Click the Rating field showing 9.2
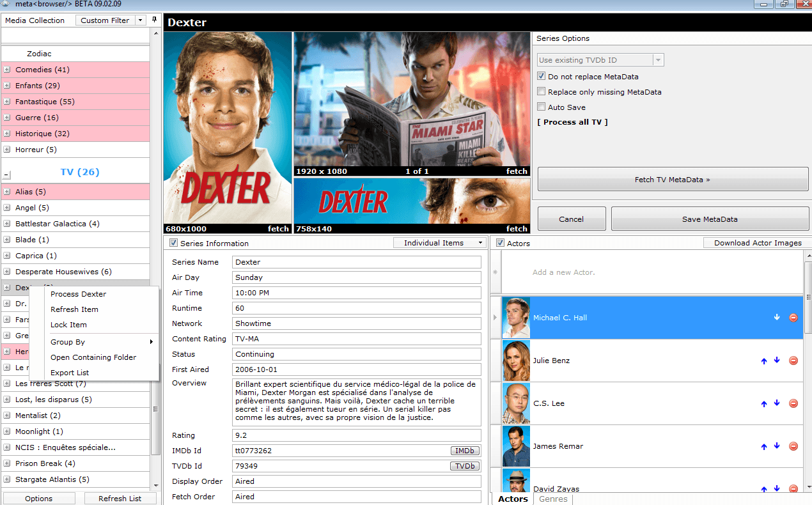 357,435
